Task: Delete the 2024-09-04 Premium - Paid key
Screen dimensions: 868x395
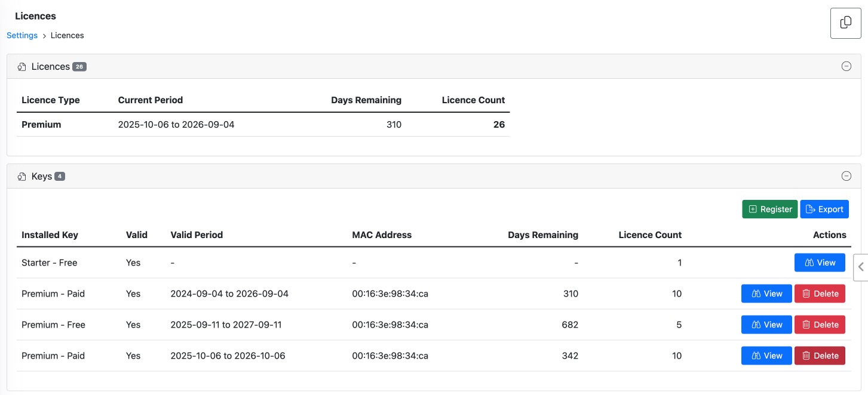Action: click(820, 294)
